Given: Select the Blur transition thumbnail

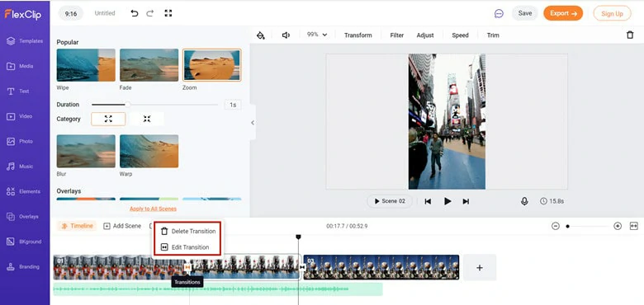Looking at the screenshot, I should (86, 152).
